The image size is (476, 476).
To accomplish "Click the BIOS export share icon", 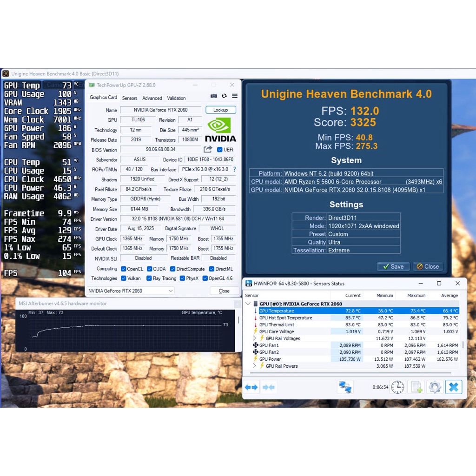I will pyautogui.click(x=208, y=149).
